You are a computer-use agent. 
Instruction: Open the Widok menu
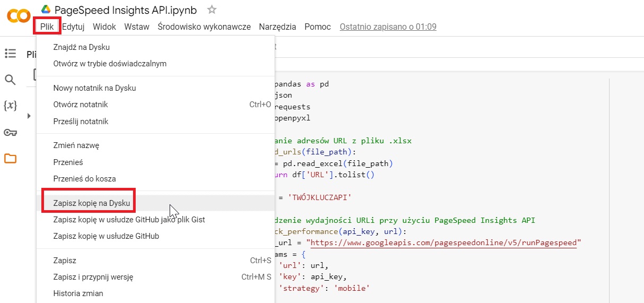point(104,27)
